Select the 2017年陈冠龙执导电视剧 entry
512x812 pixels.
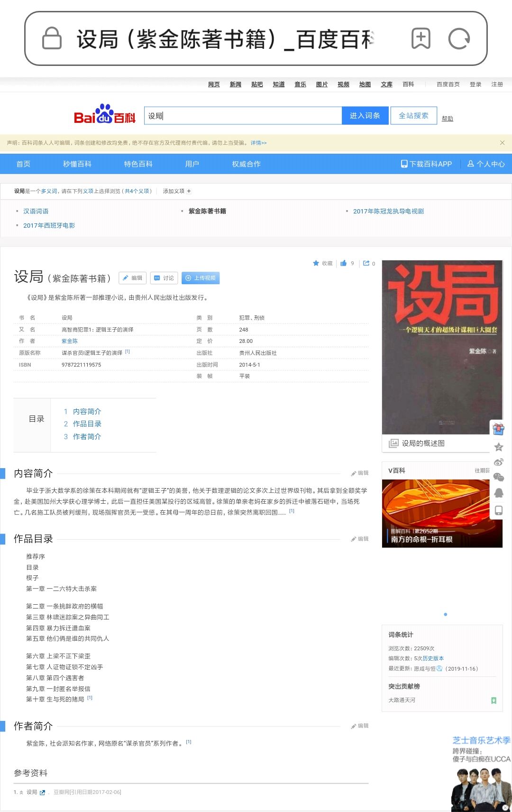(388, 212)
